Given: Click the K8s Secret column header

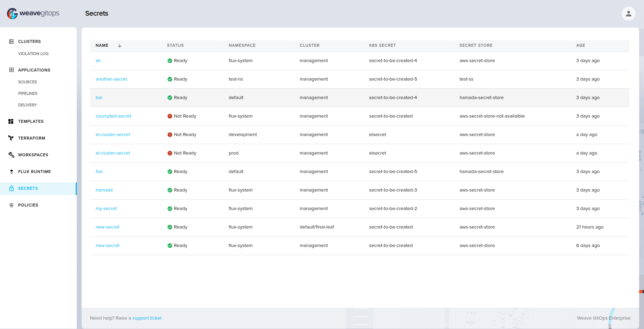Looking at the screenshot, I should pos(382,45).
